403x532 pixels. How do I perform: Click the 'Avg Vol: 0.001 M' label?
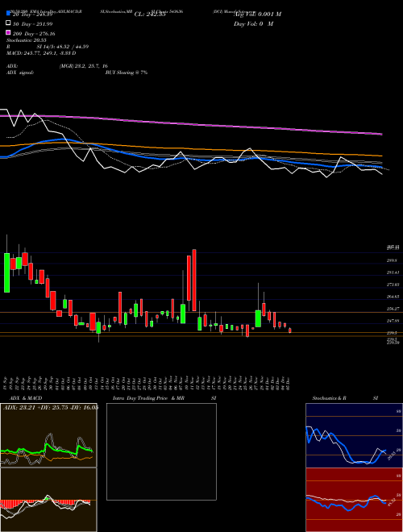pos(257,15)
